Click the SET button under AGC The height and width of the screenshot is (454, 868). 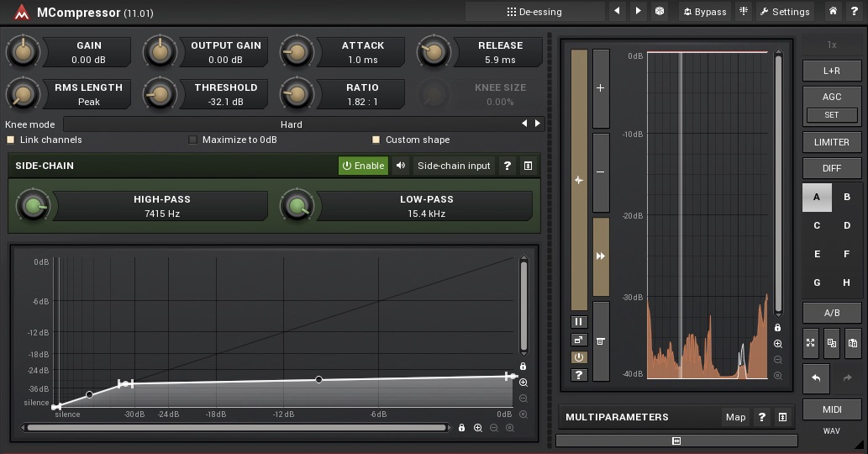pos(832,114)
